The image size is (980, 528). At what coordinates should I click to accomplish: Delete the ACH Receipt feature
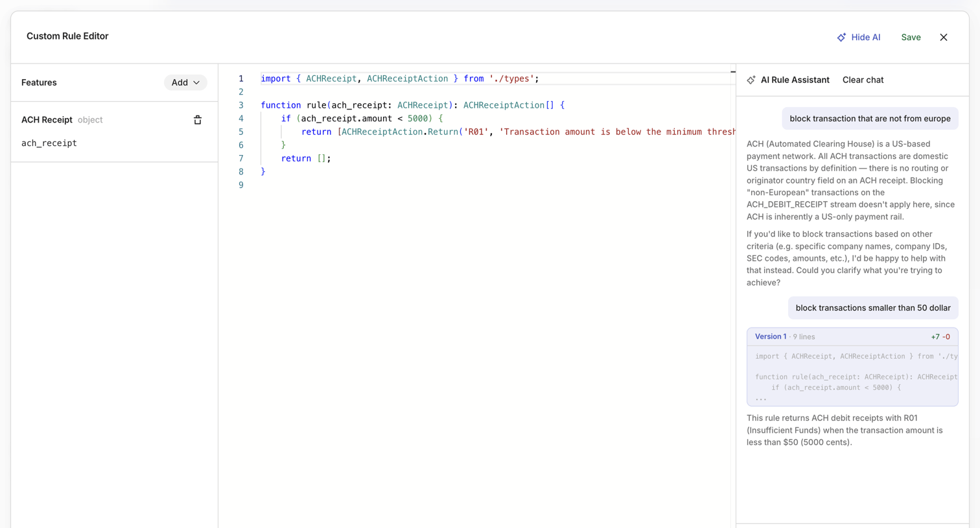click(x=198, y=120)
